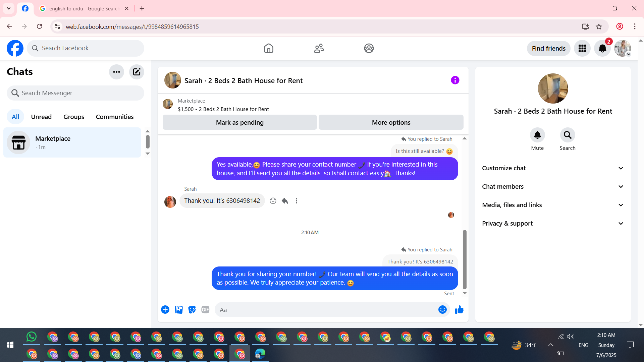React to Sarah's message with emoji
The height and width of the screenshot is (362, 644).
coord(273,201)
